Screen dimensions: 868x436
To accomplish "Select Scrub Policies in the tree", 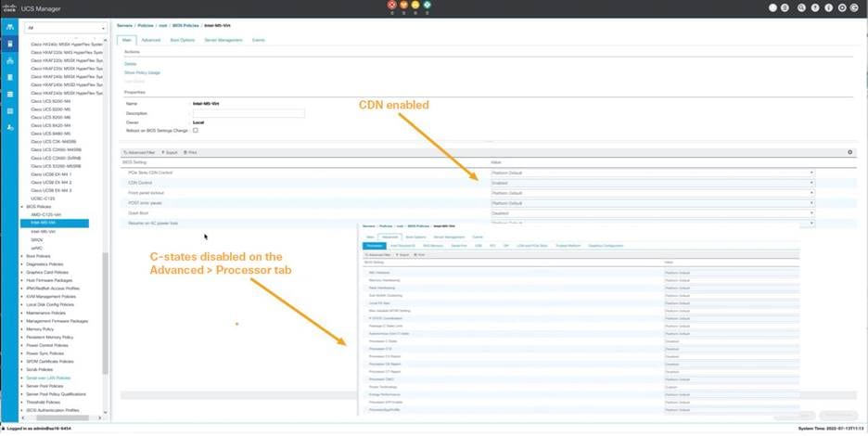I will (x=39, y=369).
